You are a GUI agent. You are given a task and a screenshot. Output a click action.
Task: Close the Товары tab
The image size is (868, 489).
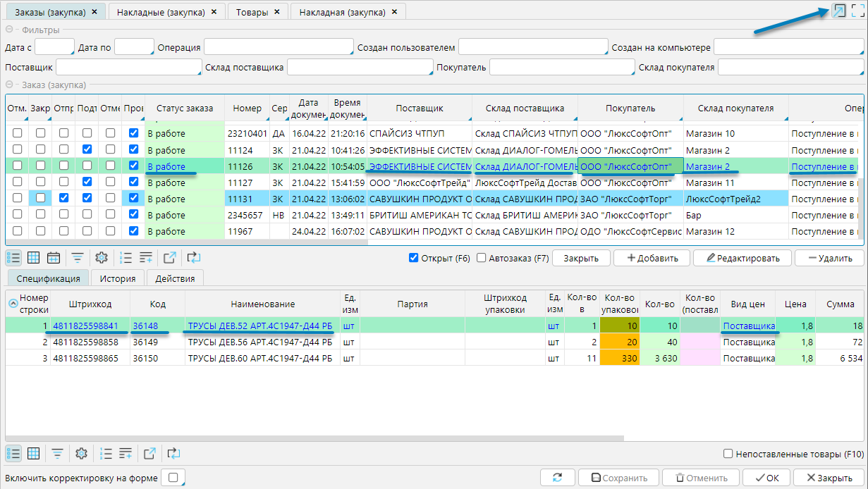(276, 12)
